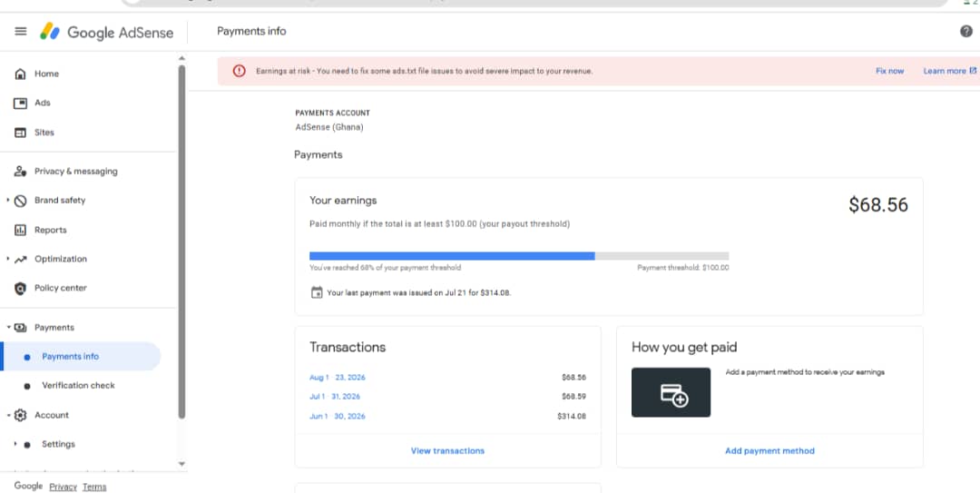The height and width of the screenshot is (493, 980).
Task: Click the Payments info page title
Action: click(x=251, y=31)
